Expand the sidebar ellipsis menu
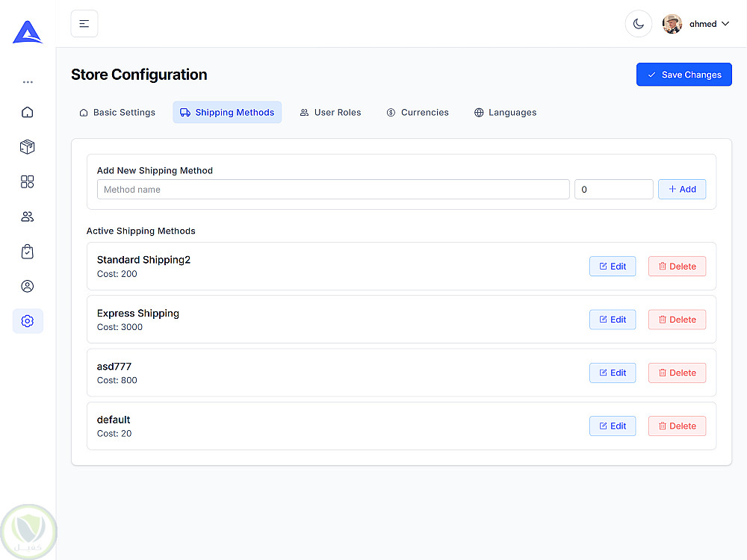The height and width of the screenshot is (560, 747). [28, 82]
